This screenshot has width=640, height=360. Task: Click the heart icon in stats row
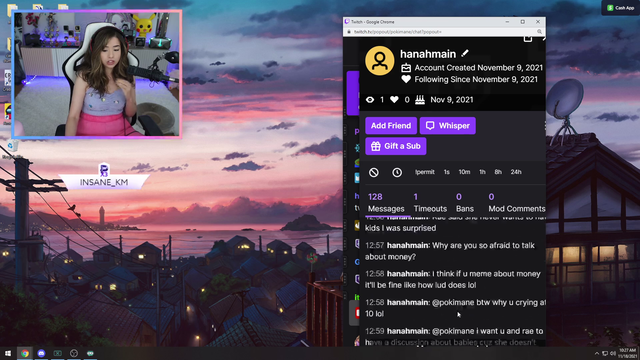(394, 100)
